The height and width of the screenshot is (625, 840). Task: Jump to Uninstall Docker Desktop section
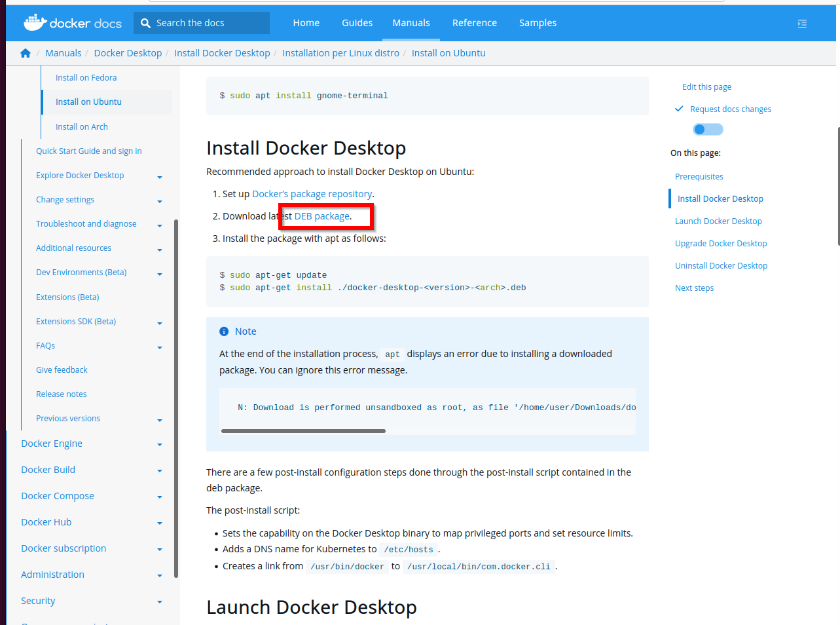[x=721, y=265]
